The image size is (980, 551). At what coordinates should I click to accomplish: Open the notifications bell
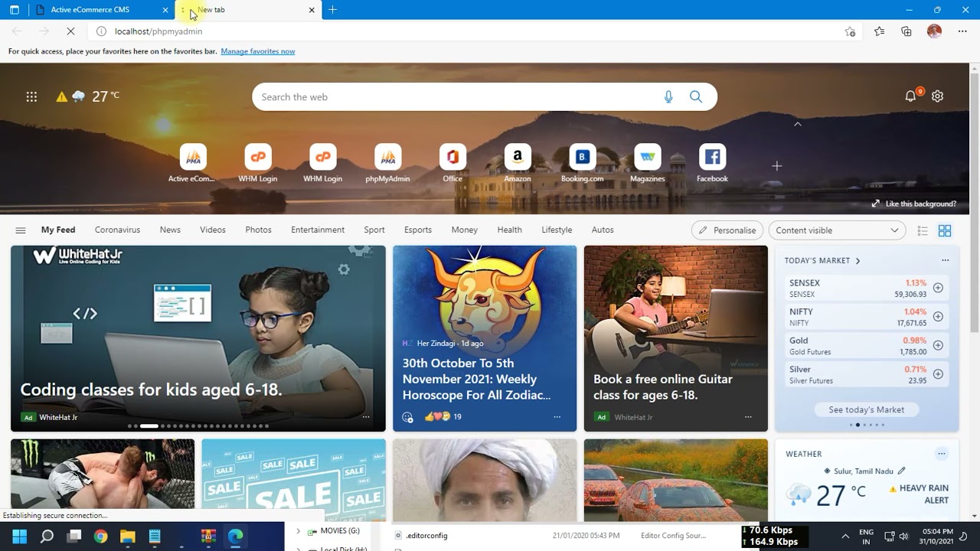tap(910, 96)
